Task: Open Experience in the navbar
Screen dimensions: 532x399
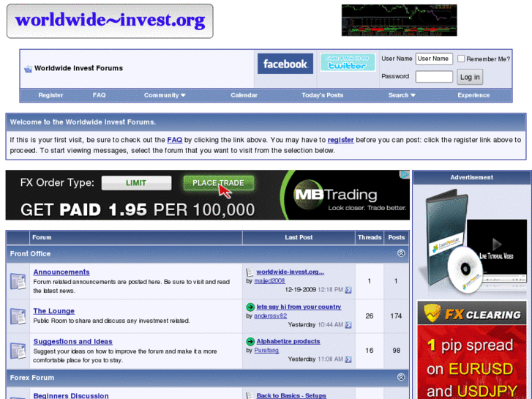Action: [473, 95]
